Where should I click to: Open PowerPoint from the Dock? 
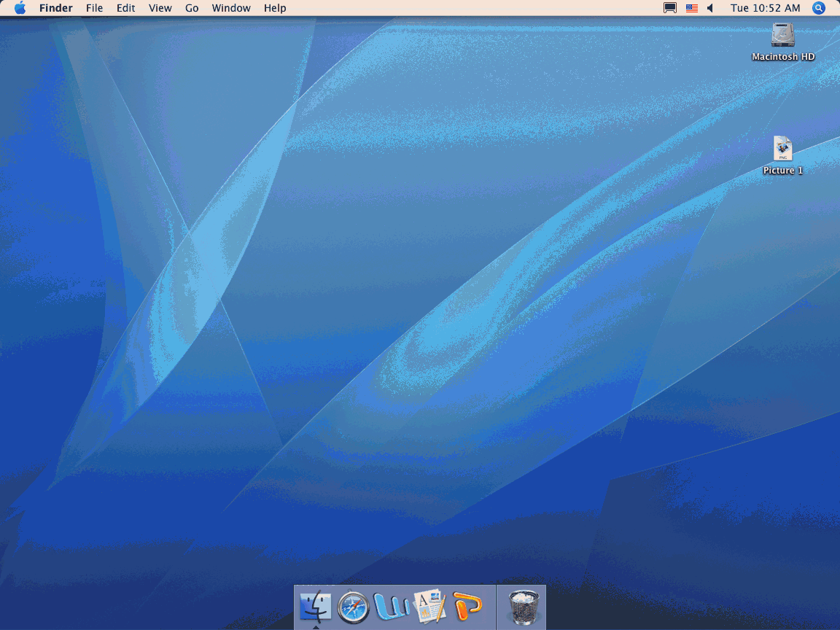coord(468,607)
